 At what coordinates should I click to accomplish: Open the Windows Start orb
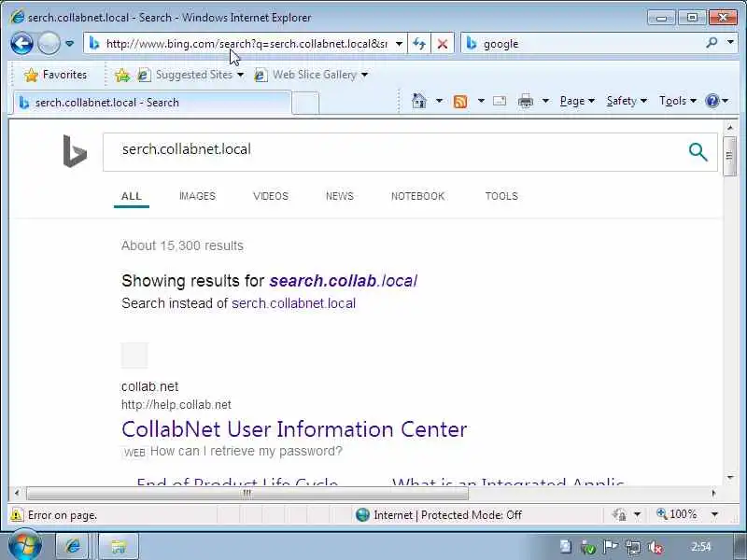(25, 546)
